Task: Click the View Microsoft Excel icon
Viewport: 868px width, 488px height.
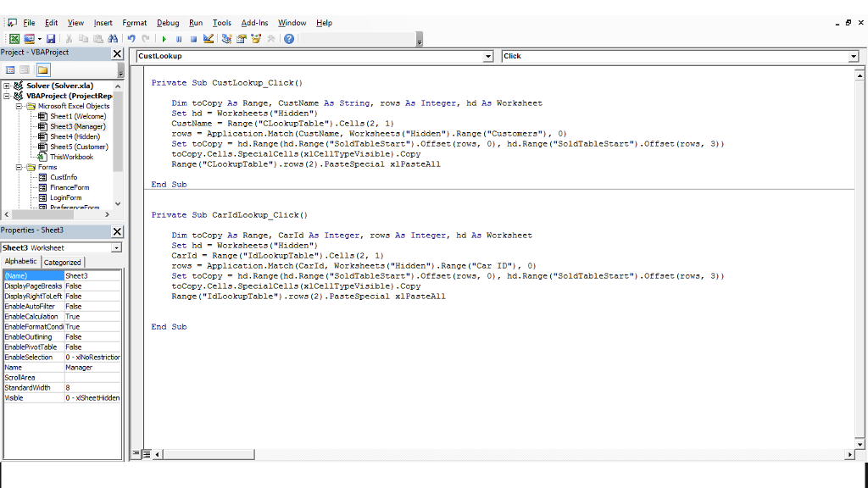Action: [14, 38]
